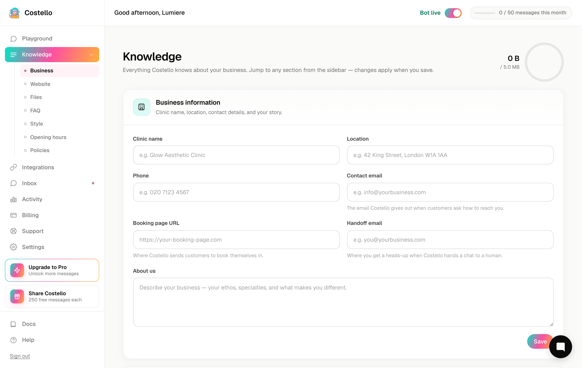Jump to the Files subsection

[60, 97]
